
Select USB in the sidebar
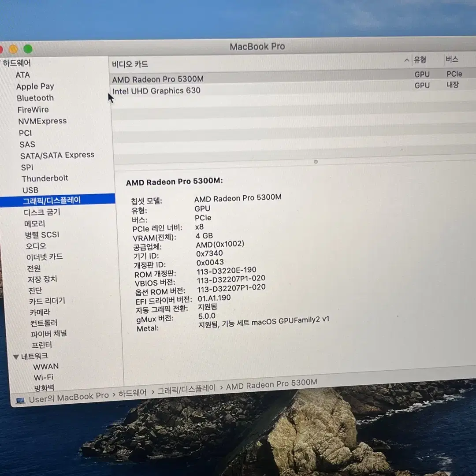click(30, 190)
